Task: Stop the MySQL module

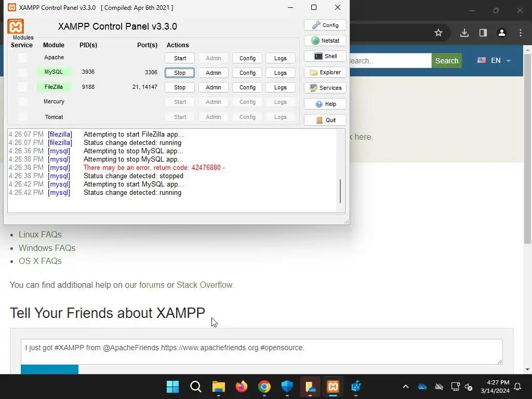Action: point(180,73)
